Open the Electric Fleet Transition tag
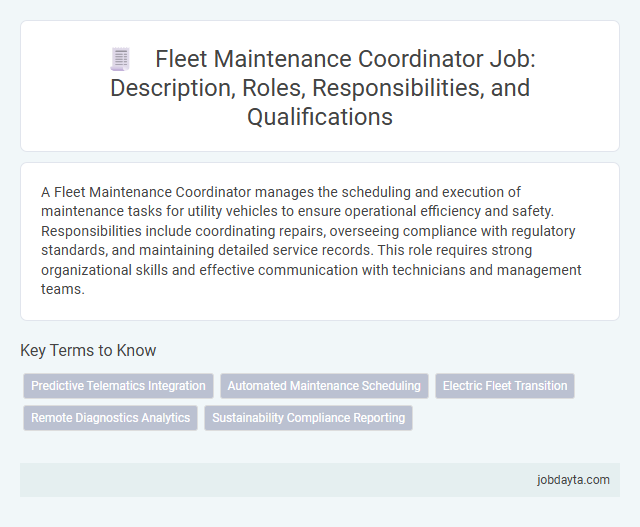640x527 pixels. click(505, 386)
